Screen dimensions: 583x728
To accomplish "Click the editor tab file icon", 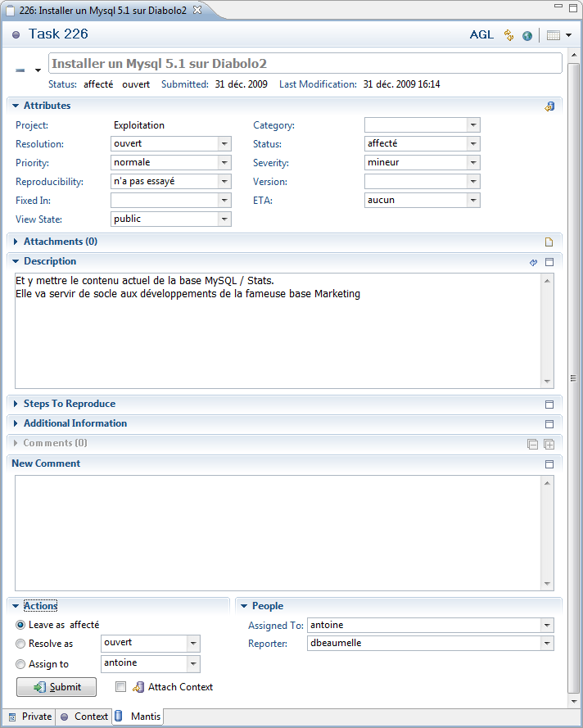I will click(x=10, y=10).
